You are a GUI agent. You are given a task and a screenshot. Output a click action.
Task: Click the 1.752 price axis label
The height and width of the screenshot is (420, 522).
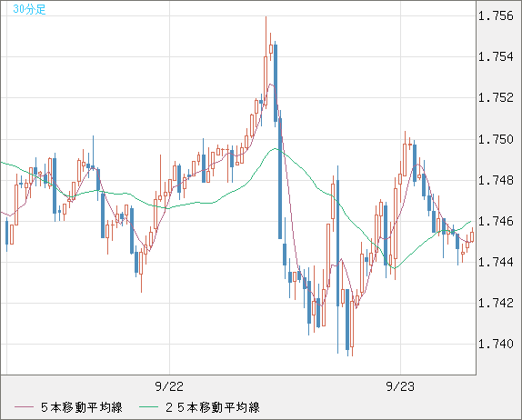496,97
